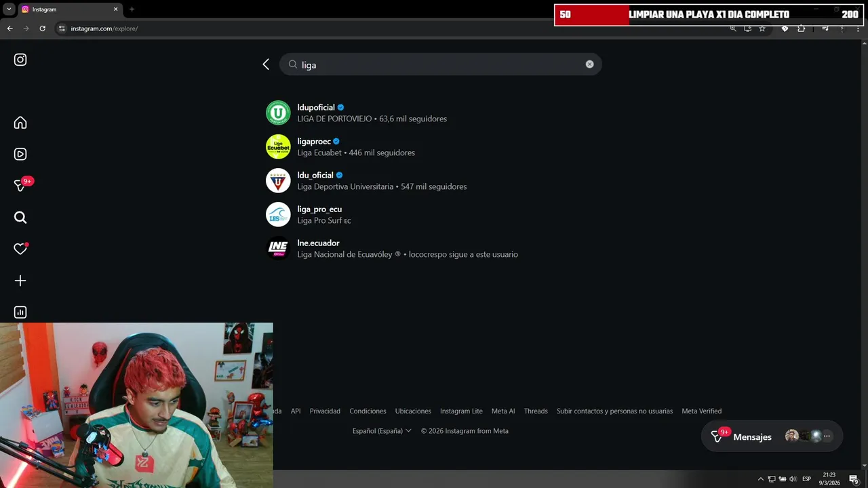This screenshot has width=868, height=488.
Task: Open lne.ecuador LNE avatar
Action: pyautogui.click(x=278, y=248)
